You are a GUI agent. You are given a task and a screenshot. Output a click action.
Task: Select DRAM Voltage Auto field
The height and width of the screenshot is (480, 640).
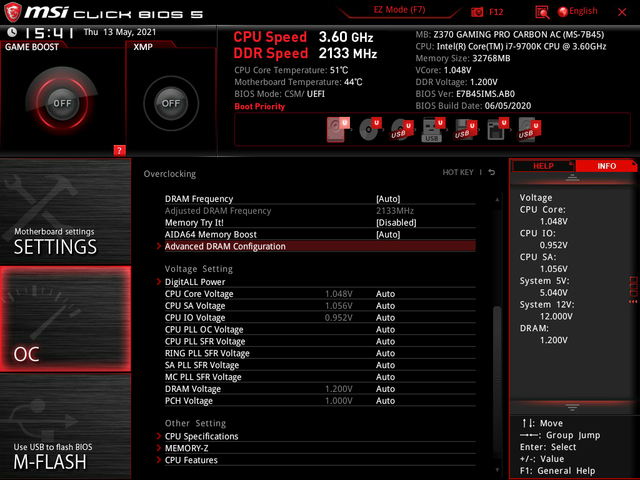click(385, 389)
